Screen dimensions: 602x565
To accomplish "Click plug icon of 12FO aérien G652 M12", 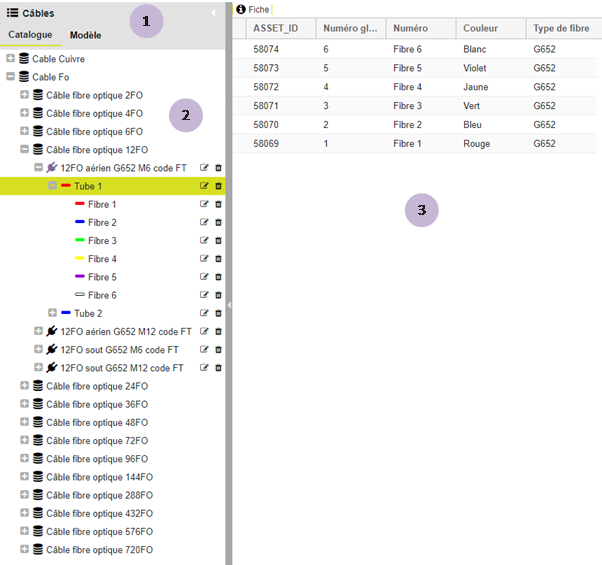I will click(x=52, y=331).
